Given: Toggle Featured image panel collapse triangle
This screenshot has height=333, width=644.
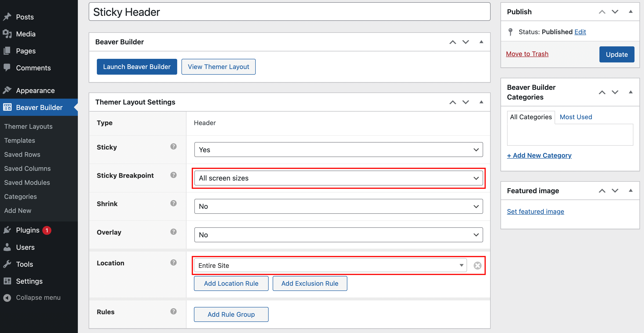Looking at the screenshot, I should click(x=631, y=190).
